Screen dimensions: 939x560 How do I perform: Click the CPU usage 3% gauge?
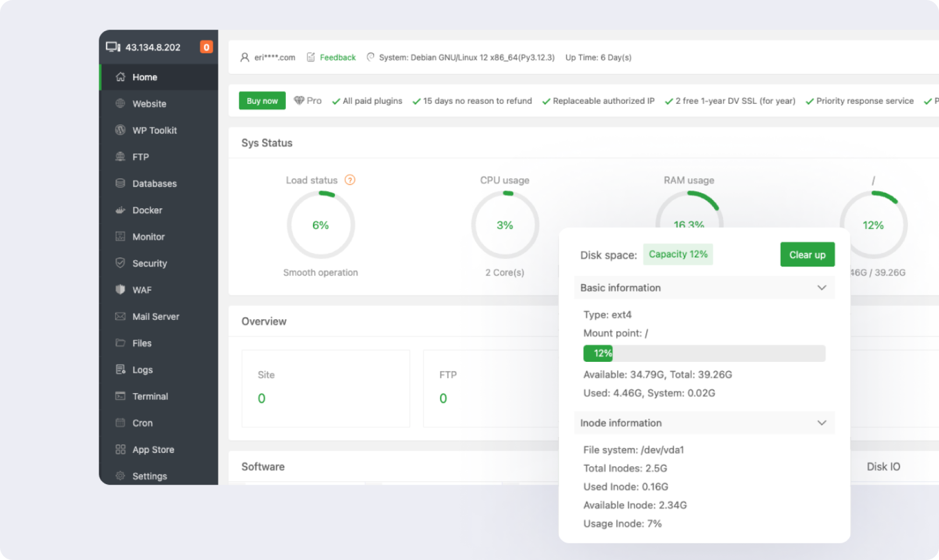point(504,225)
